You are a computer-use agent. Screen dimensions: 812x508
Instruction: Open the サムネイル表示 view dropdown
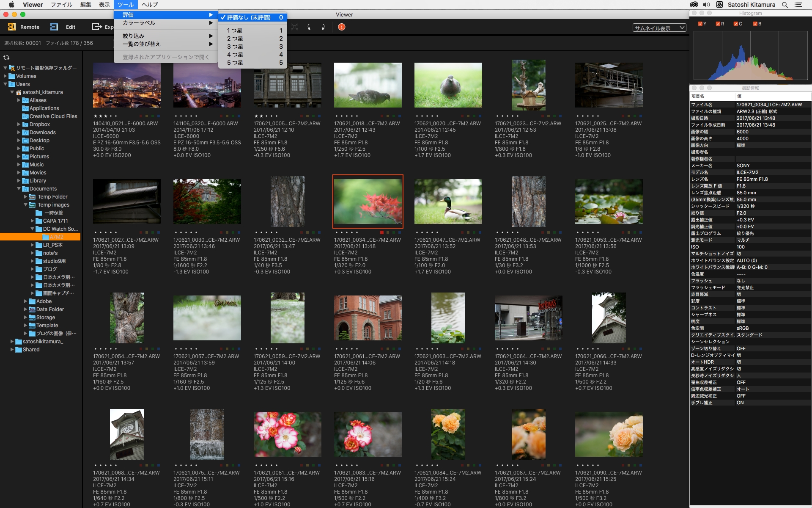[x=659, y=28]
